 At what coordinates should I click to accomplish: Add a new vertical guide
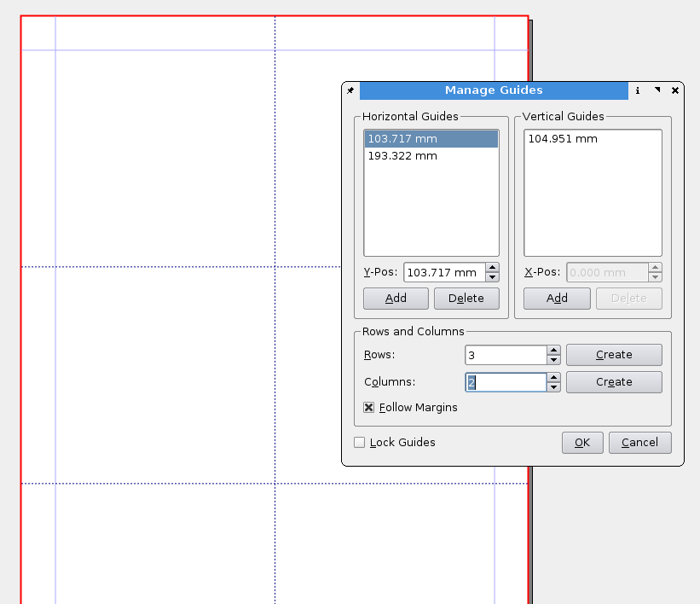point(557,299)
